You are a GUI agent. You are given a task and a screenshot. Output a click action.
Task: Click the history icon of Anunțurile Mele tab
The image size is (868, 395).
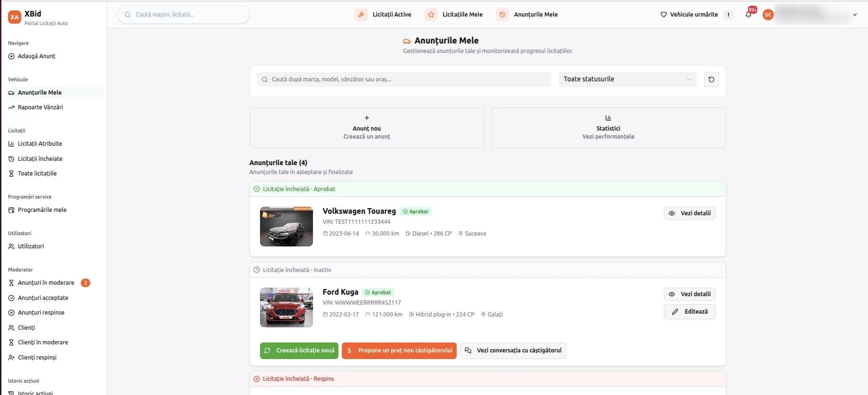[503, 15]
